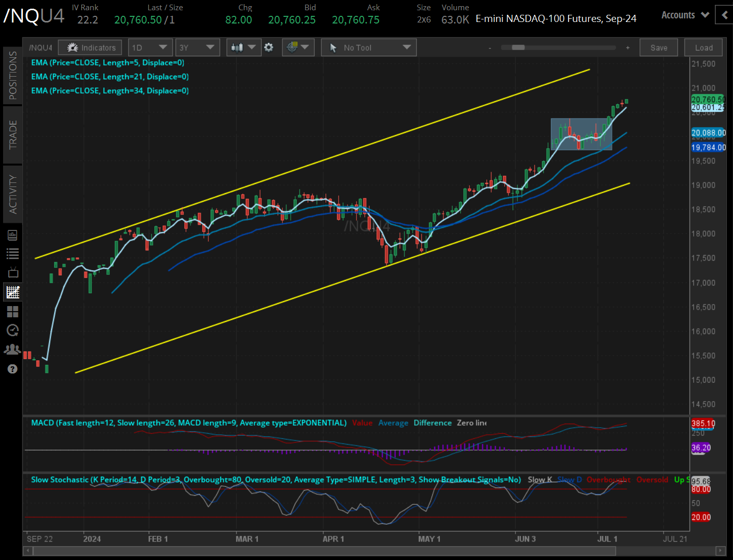Click the /NQU4 symbol label in chart toolbar
The width and height of the screenshot is (733, 560).
click(41, 48)
